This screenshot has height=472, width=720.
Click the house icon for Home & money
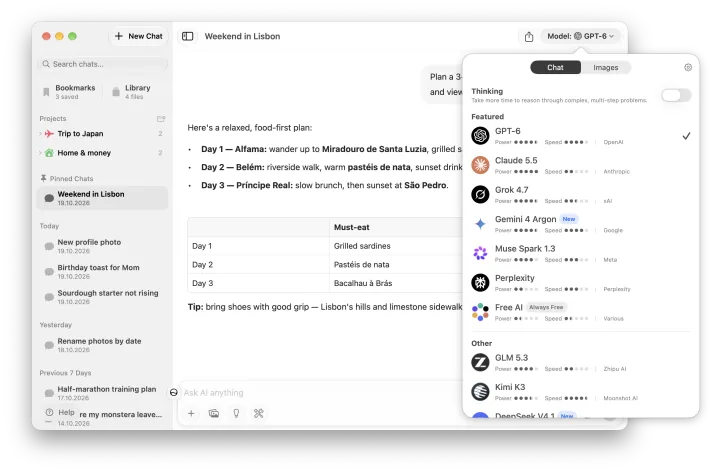click(x=49, y=153)
